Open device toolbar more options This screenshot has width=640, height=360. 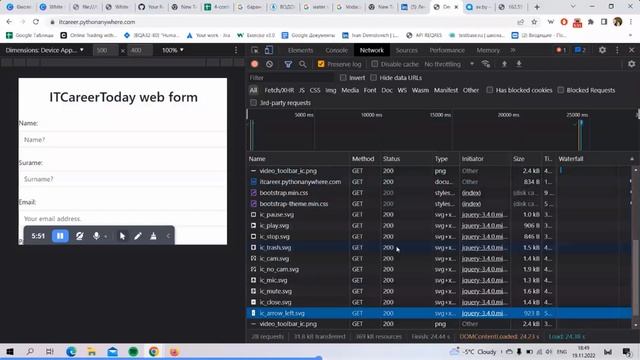[x=236, y=50]
